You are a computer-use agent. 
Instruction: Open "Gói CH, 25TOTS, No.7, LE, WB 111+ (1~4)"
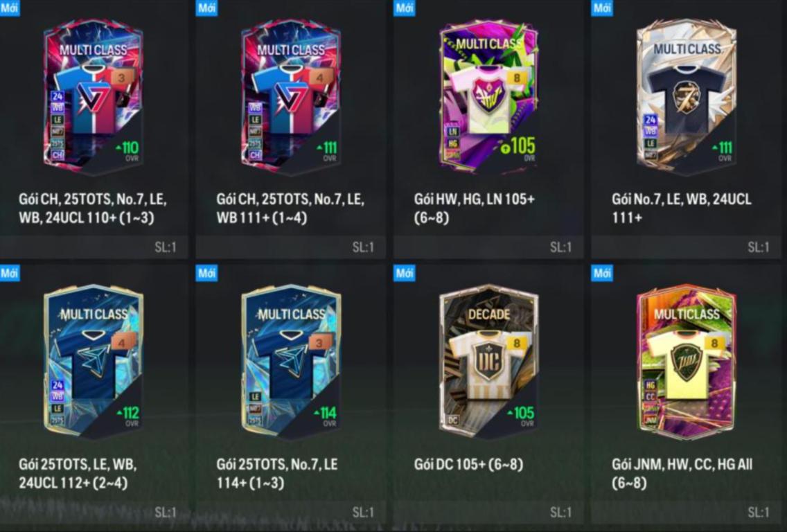point(290,209)
